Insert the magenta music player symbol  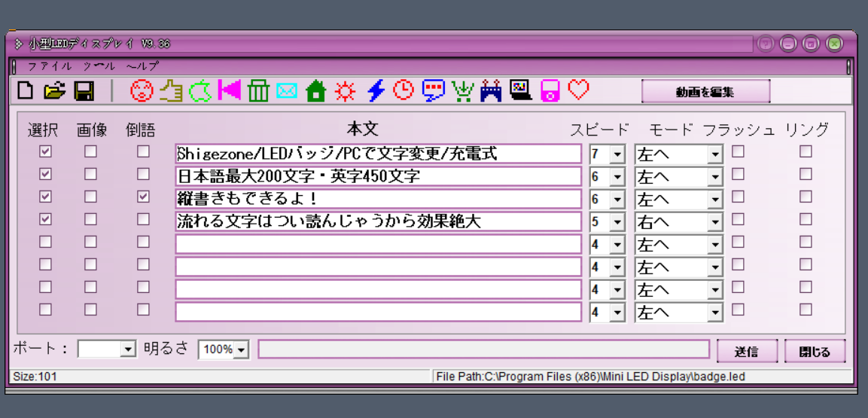pos(550,90)
